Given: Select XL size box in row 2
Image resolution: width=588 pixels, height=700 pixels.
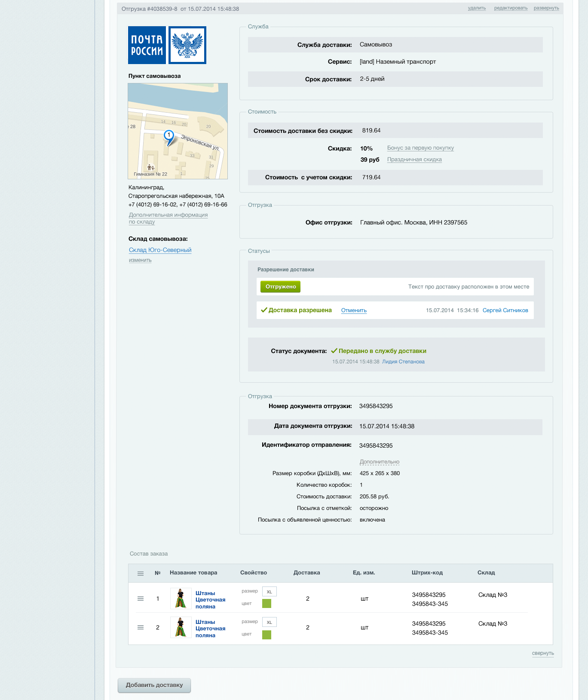Looking at the screenshot, I should [x=269, y=622].
